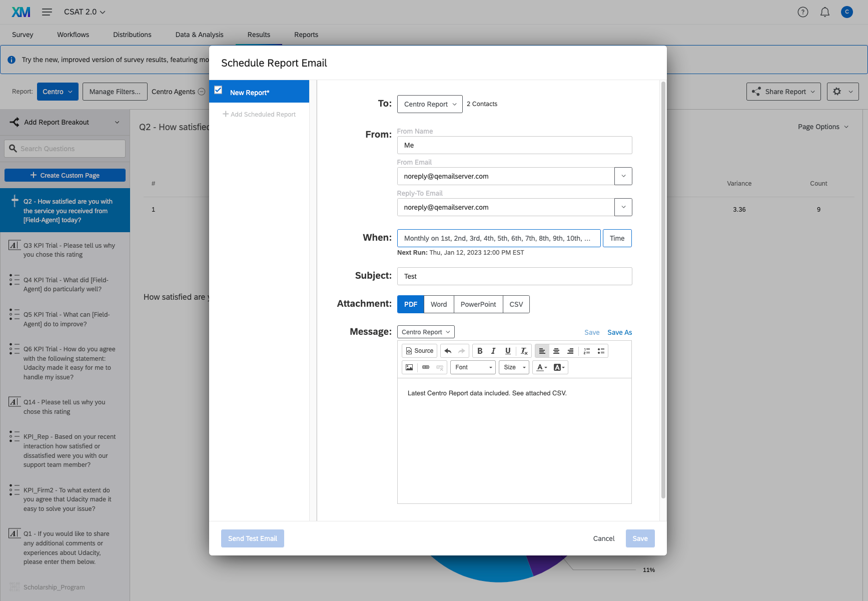Switch to the Distributions tab
The height and width of the screenshot is (601, 868).
(132, 35)
